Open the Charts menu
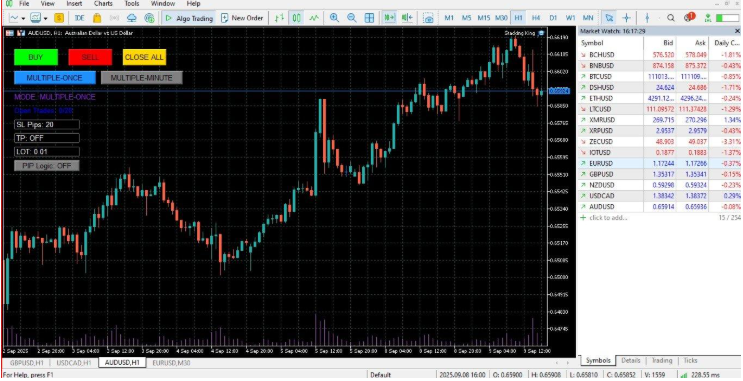Screen dimensions: 743x381 pos(103,4)
